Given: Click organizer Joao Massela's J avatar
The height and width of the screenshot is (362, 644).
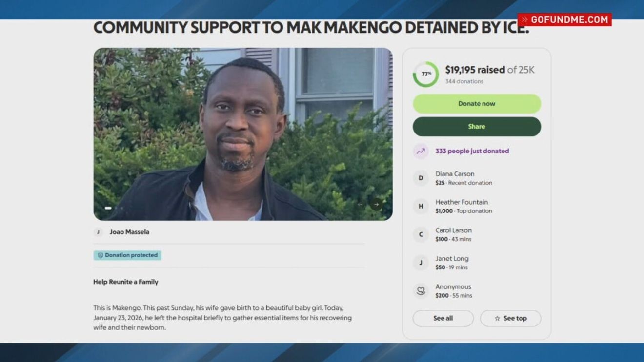Looking at the screenshot, I should pyautogui.click(x=98, y=232).
